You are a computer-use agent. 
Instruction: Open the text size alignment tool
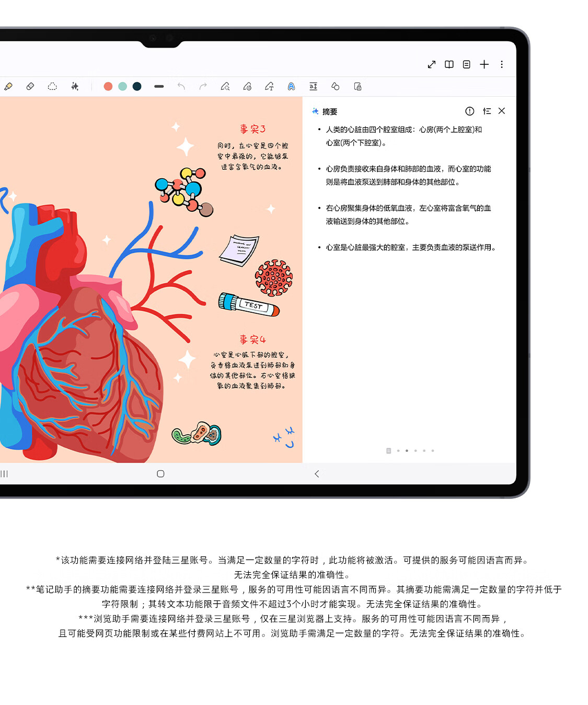[313, 86]
